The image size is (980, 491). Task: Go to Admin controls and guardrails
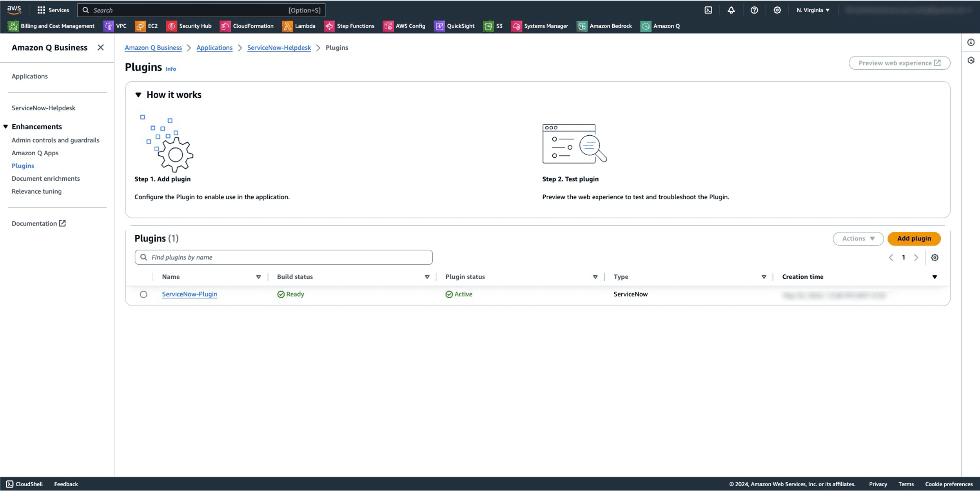(55, 140)
